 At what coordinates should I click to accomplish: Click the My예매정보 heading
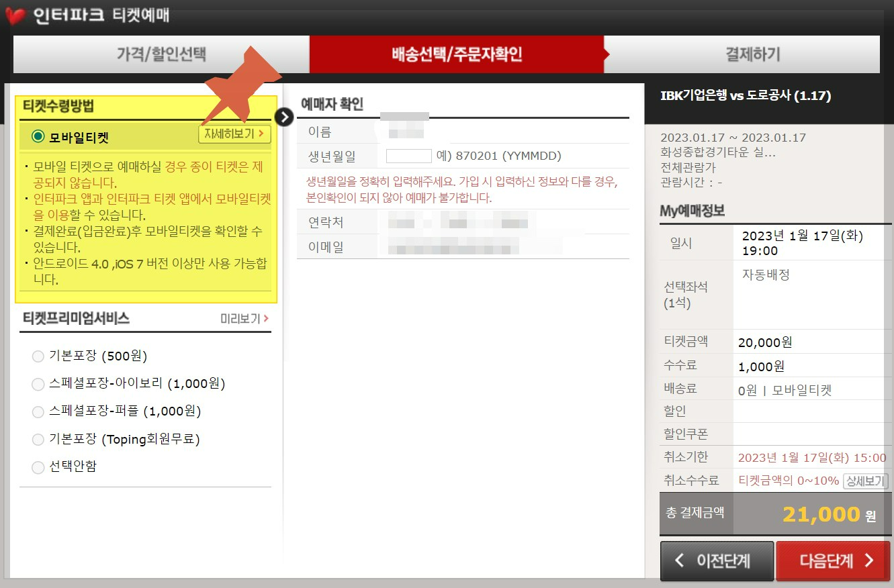pyautogui.click(x=692, y=211)
